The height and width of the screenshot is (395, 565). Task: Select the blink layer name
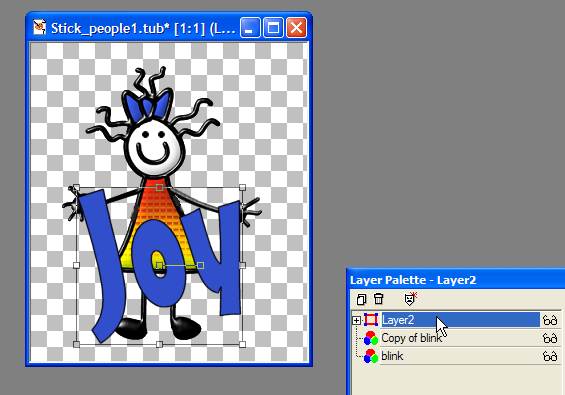coord(392,356)
